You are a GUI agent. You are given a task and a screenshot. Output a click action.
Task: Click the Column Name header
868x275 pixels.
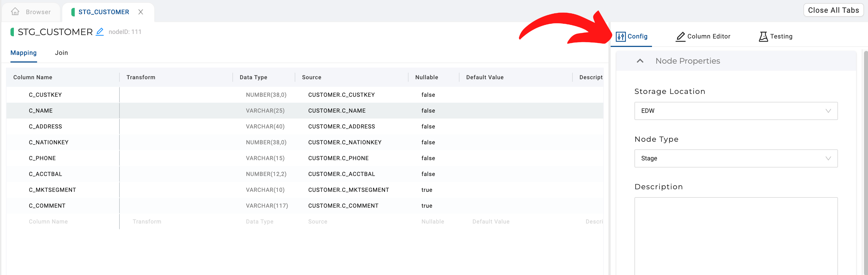coord(33,78)
